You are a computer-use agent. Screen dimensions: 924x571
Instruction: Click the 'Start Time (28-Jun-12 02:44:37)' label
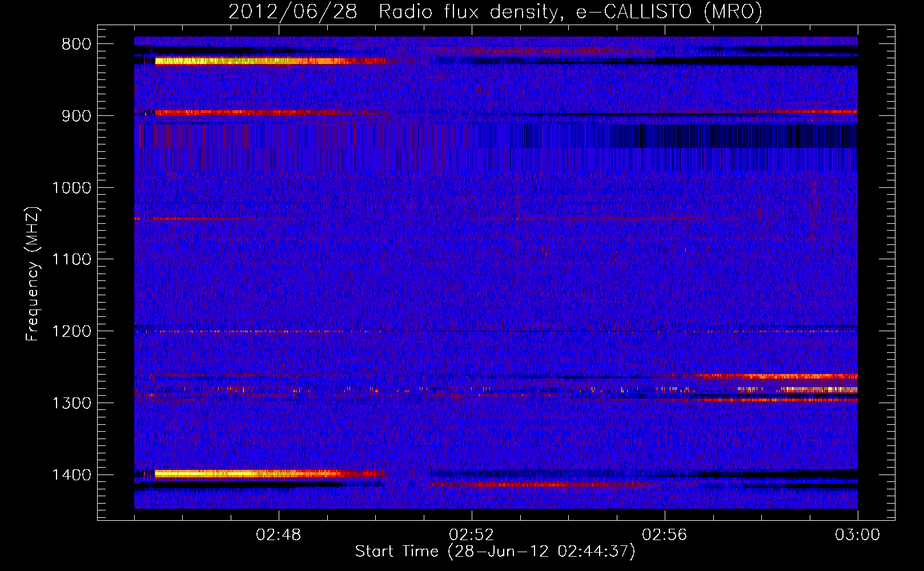(495, 552)
